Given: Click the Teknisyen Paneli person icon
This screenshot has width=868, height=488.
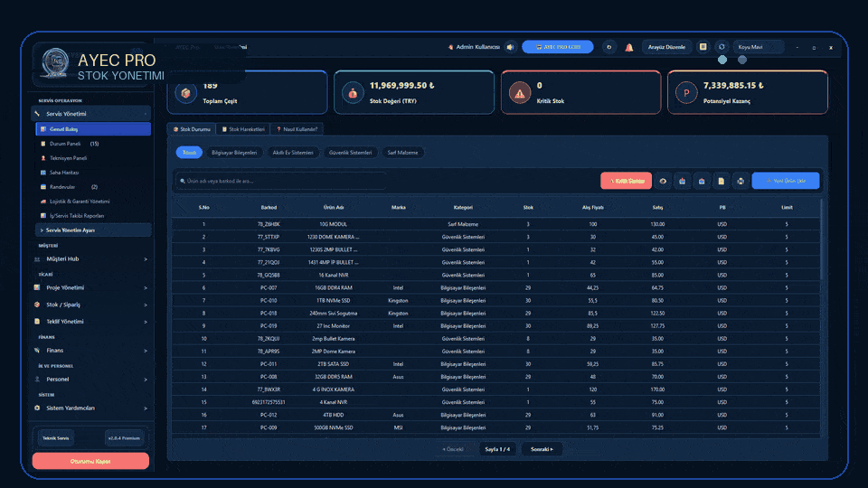Looking at the screenshot, I should click(43, 157).
